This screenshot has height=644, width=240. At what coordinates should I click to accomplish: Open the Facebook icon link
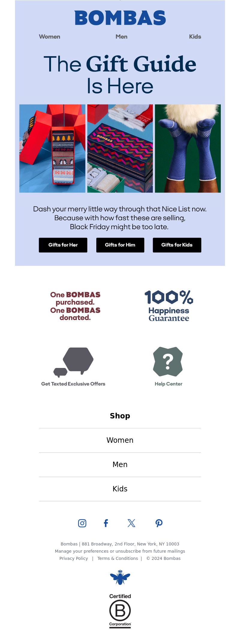pyautogui.click(x=106, y=523)
